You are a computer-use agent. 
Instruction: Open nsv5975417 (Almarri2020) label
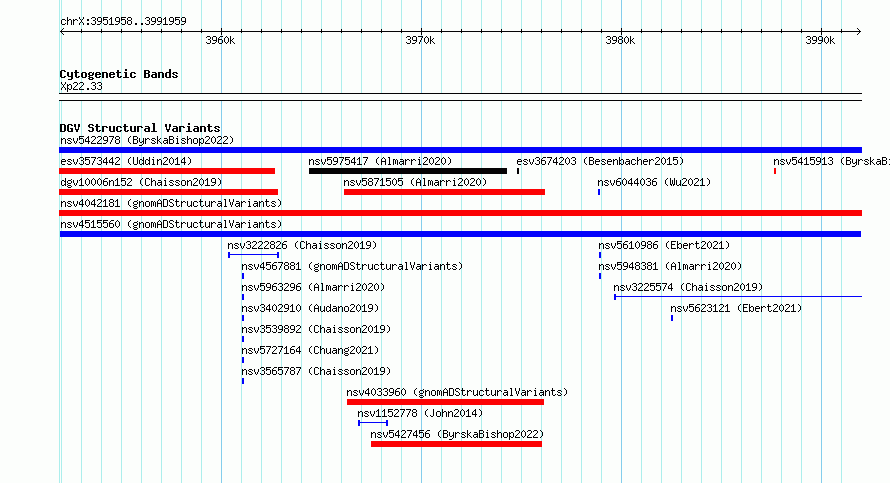tap(380, 161)
